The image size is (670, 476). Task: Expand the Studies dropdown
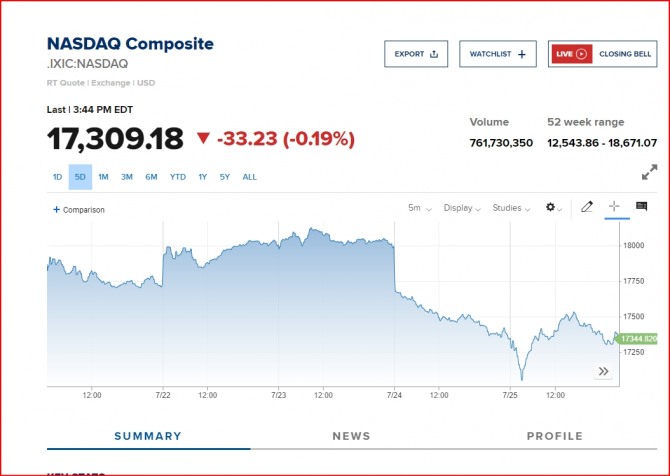tap(511, 208)
